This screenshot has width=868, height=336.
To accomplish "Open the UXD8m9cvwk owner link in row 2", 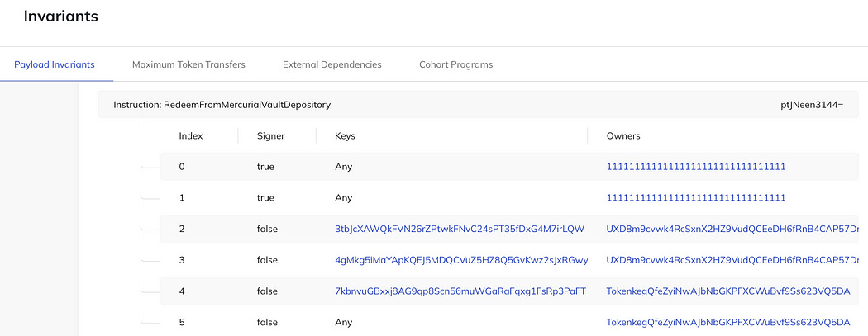I will pos(733,229).
